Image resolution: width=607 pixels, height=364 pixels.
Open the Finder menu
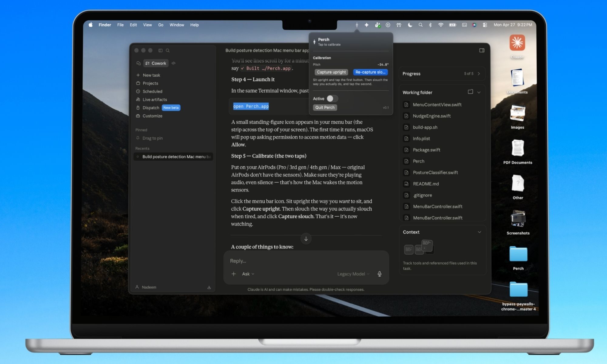105,25
